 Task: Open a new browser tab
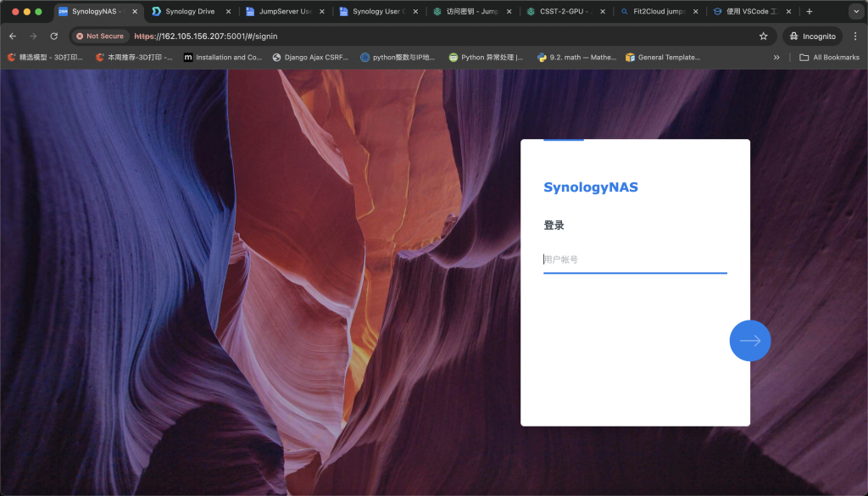click(809, 12)
